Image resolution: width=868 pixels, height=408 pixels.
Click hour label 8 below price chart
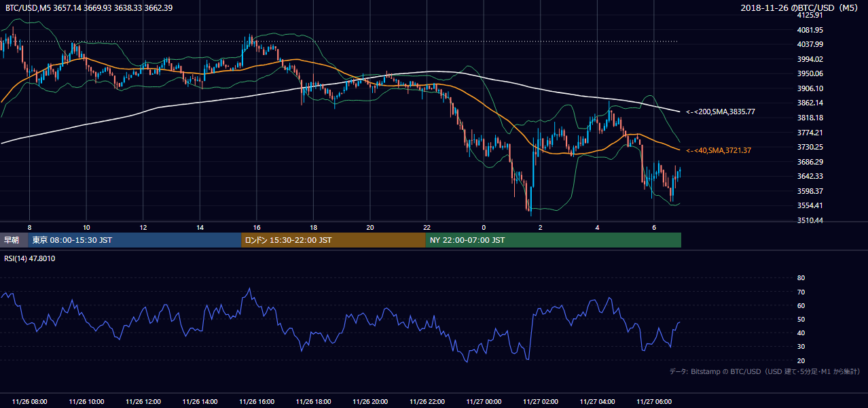point(29,227)
